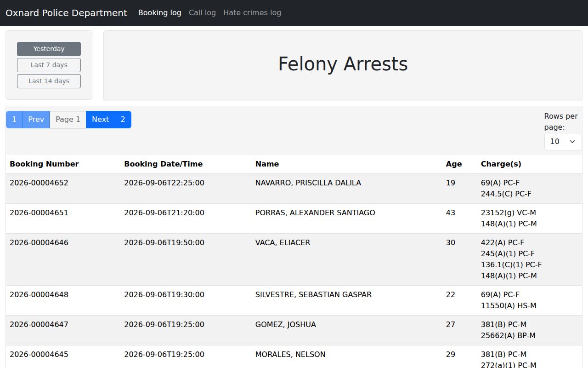Click the Felony Arrests heading
Screen dimensions: 588x368
[x=343, y=64]
